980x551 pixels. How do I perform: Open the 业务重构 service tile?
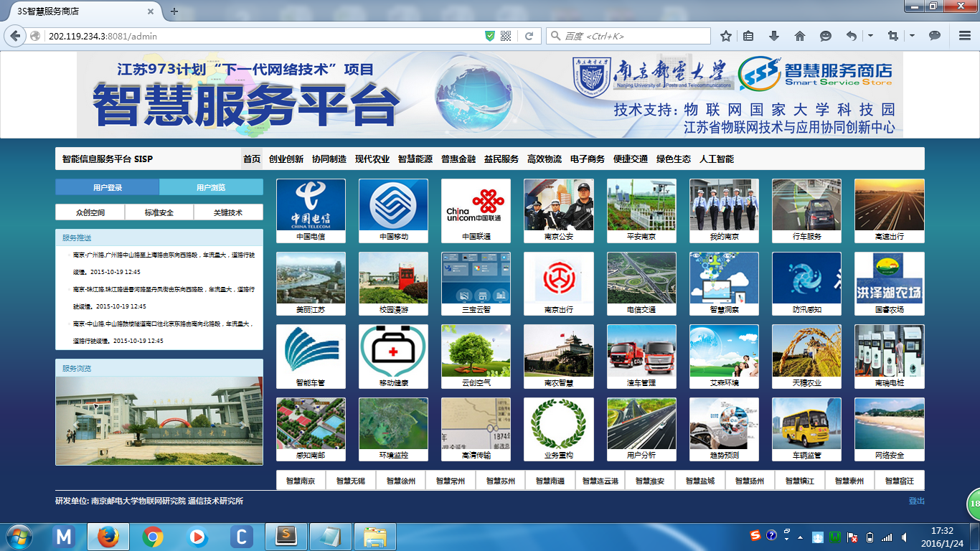click(x=559, y=430)
